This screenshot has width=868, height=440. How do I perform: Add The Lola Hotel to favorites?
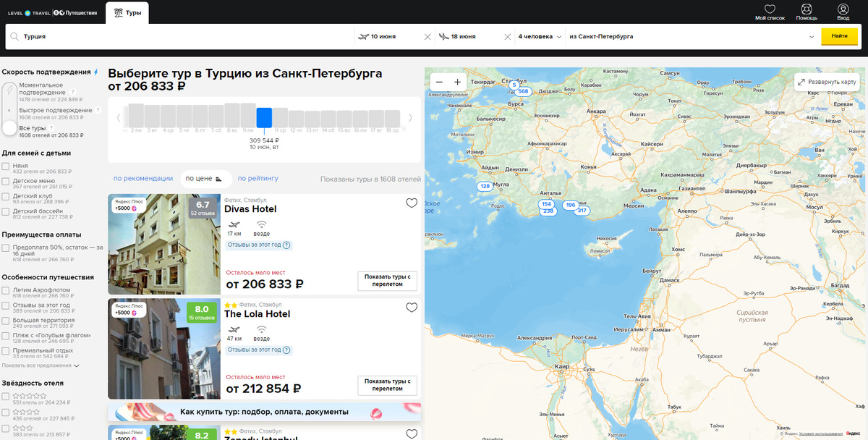pos(412,307)
